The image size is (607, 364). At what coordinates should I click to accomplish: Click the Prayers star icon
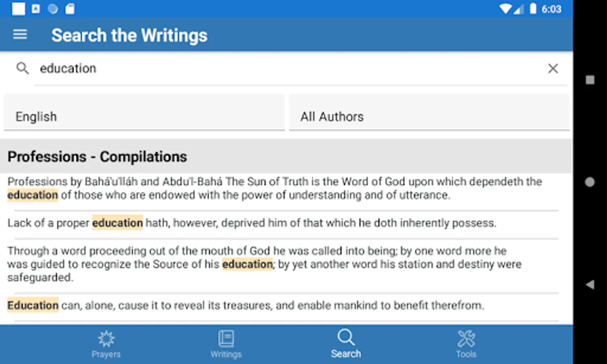pos(106,339)
